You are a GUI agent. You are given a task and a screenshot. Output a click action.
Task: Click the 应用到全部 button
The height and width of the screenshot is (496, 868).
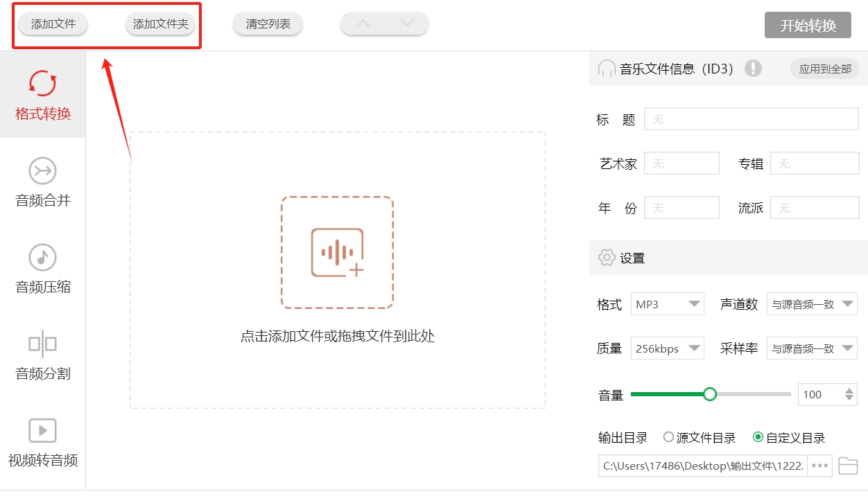825,69
